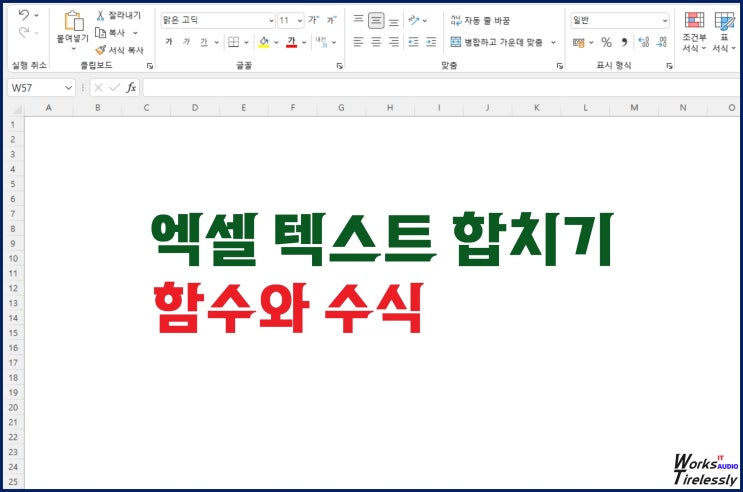This screenshot has width=743, height=492.
Task: Click the select all corner triangle
Action: coord(17,109)
